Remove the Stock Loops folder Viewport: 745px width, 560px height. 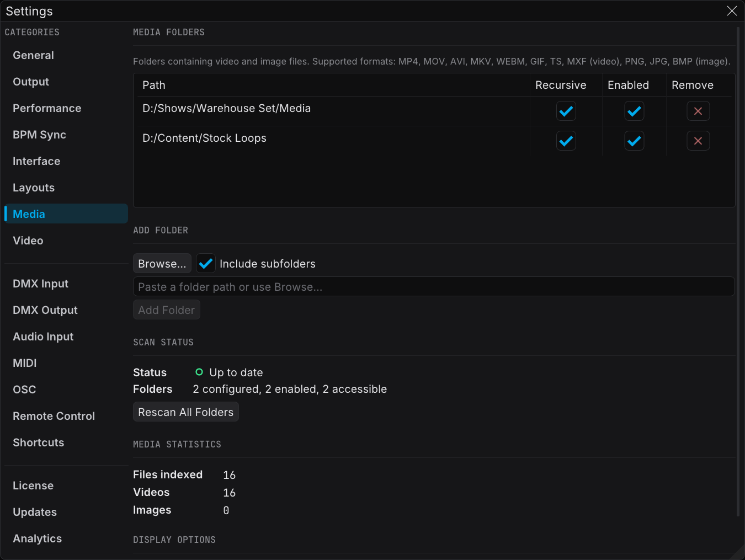pos(698,141)
